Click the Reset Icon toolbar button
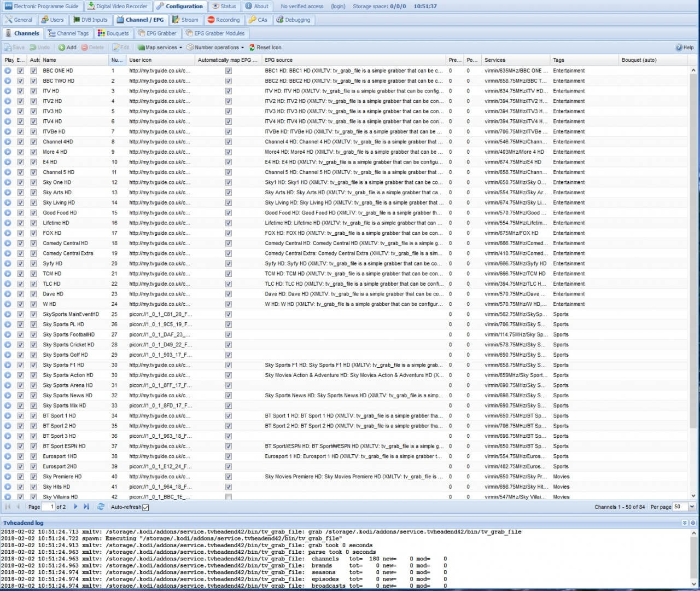The image size is (700, 591). click(x=265, y=48)
